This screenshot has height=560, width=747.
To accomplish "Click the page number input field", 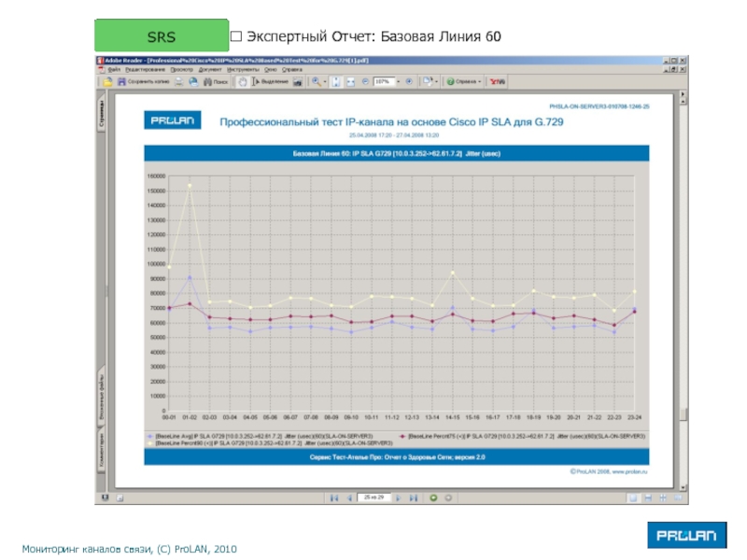I will point(374,498).
